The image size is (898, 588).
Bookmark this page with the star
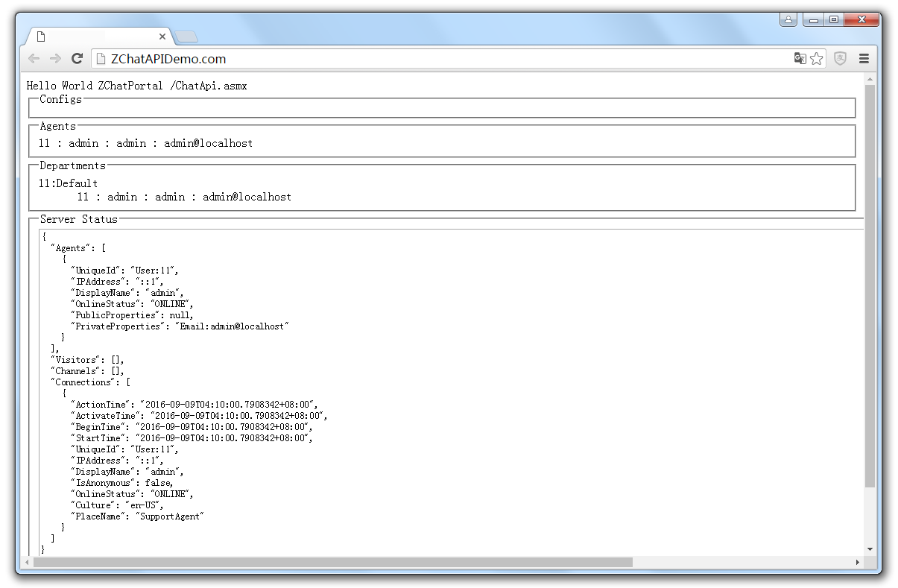point(817,59)
